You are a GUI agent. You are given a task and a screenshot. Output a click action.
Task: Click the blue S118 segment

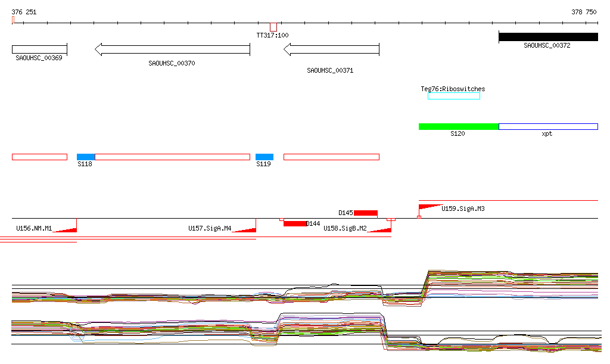[x=86, y=157]
